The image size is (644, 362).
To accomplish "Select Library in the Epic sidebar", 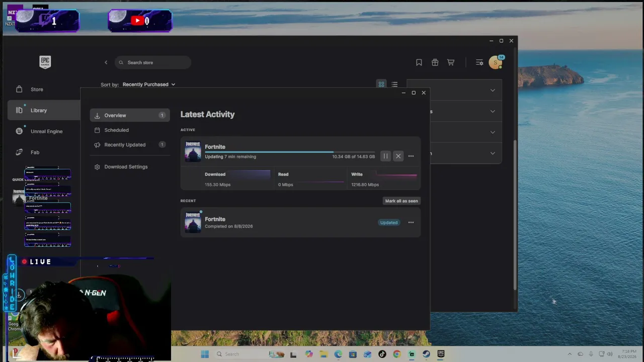I will click(x=44, y=111).
